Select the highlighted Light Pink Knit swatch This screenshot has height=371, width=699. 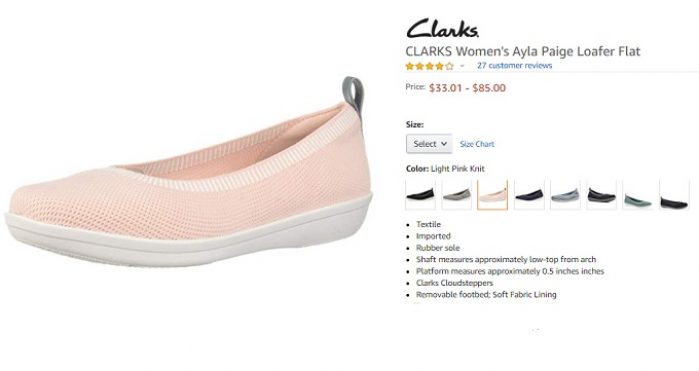point(493,195)
